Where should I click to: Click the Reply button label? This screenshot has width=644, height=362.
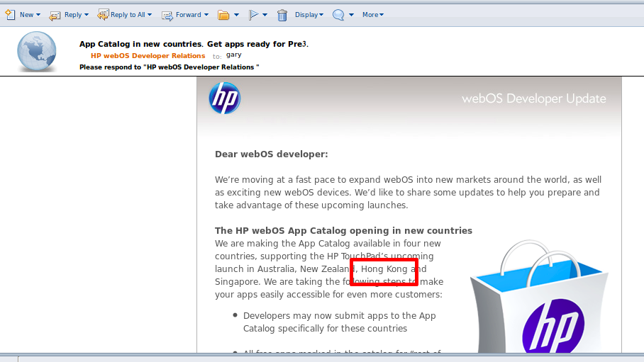(x=73, y=15)
